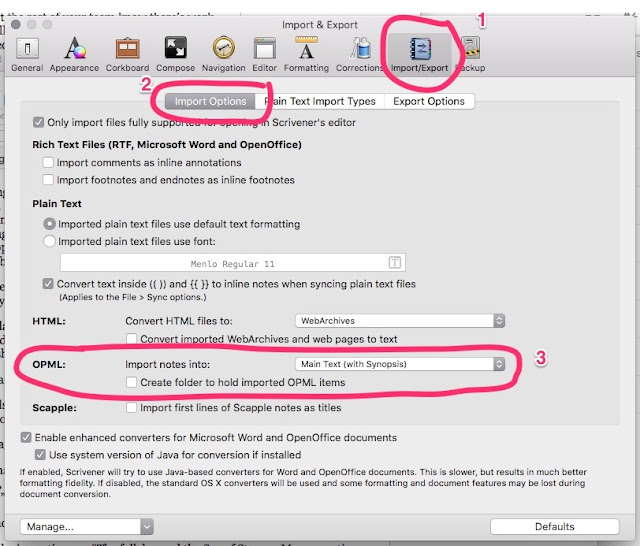Click the Menlo Regular 11 font field
640x546 pixels.
pyautogui.click(x=233, y=263)
